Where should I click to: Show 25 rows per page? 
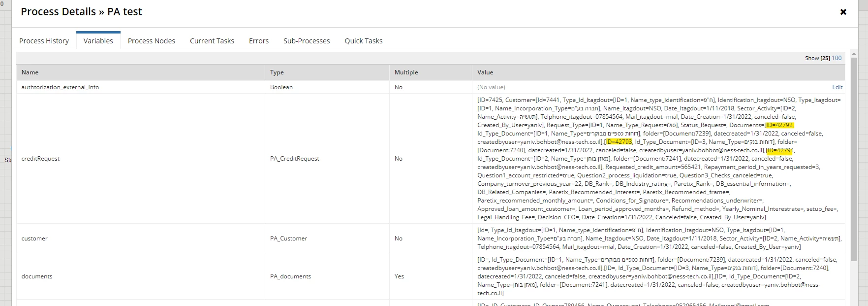coord(825,58)
